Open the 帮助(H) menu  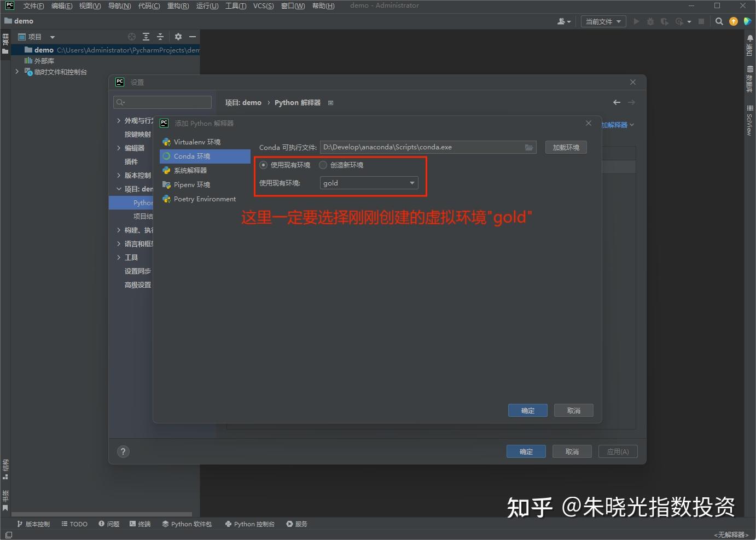coord(323,6)
